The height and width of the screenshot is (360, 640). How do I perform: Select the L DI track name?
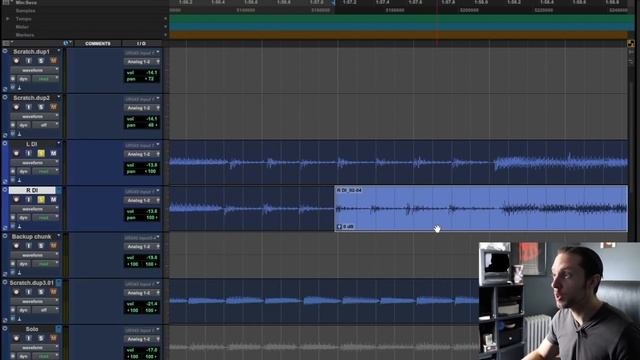pos(32,144)
